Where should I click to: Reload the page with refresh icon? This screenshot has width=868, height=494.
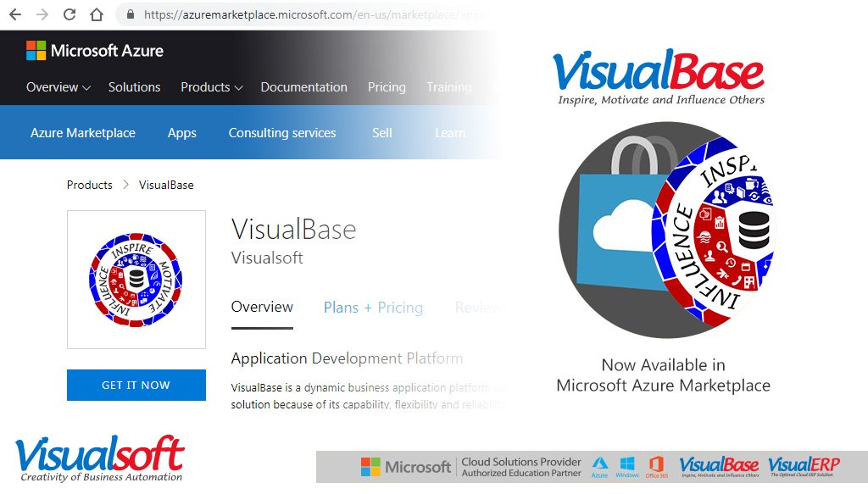click(70, 14)
